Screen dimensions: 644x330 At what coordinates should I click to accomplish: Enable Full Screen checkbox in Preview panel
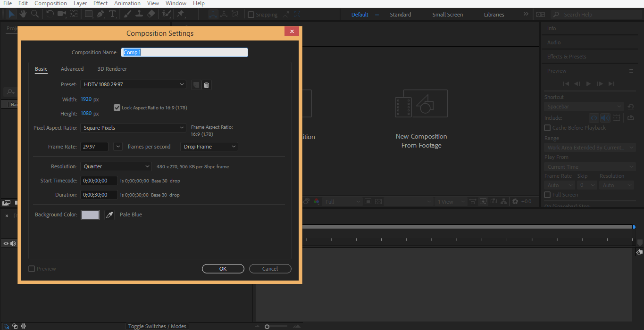tap(547, 195)
